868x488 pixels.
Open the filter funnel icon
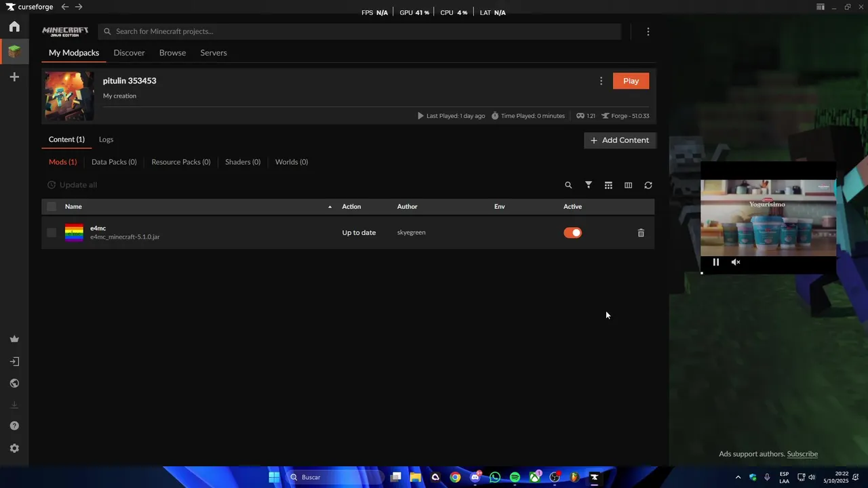pos(589,185)
